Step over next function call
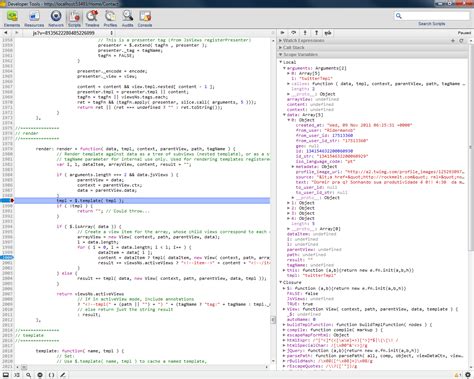474x379 pixels. tap(294, 33)
